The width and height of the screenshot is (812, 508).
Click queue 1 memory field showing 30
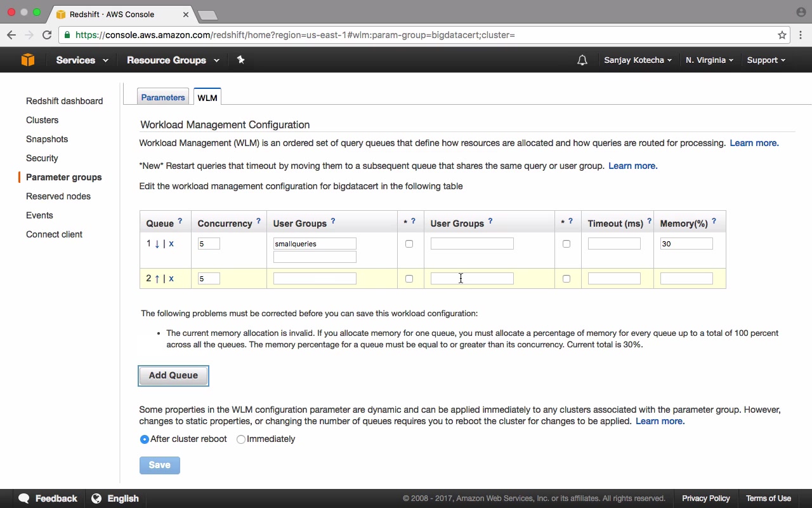point(686,244)
